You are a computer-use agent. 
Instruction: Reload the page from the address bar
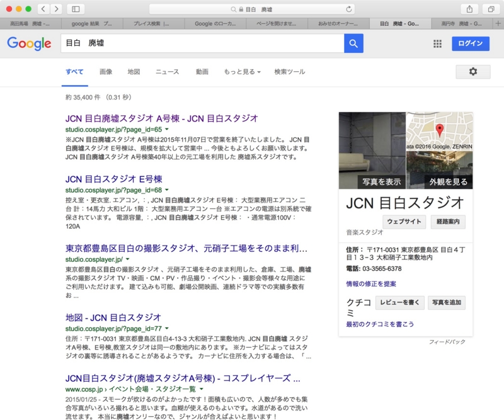click(349, 9)
